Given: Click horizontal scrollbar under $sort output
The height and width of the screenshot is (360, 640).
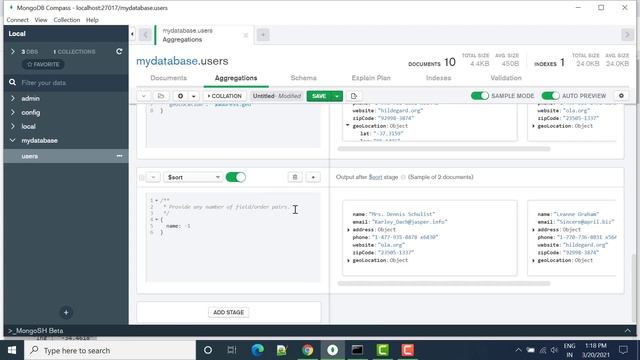Looking at the screenshot, I should pos(444,283).
